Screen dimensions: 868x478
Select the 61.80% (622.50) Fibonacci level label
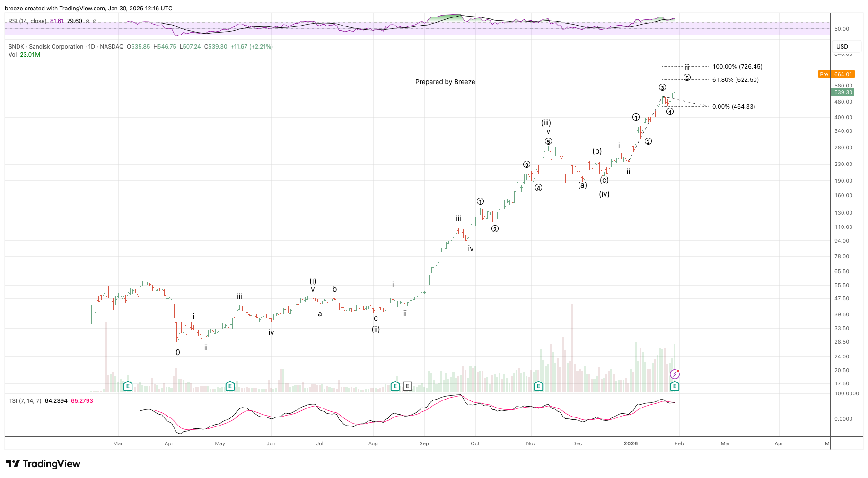coord(735,80)
